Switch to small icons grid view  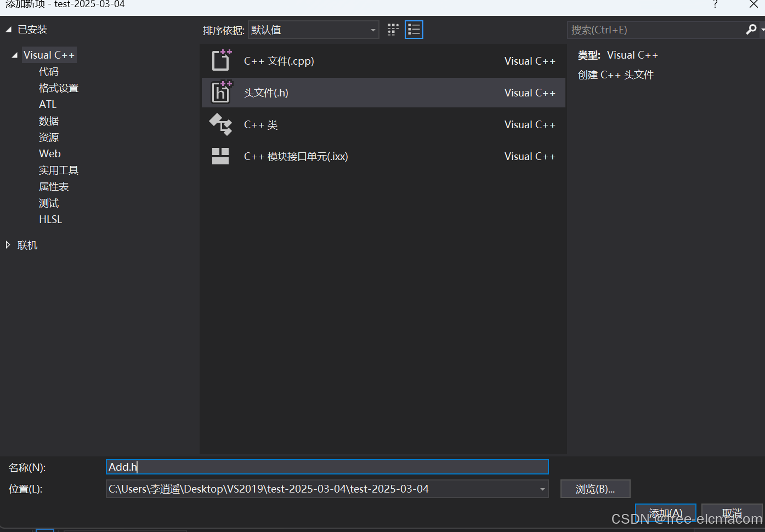click(x=393, y=30)
